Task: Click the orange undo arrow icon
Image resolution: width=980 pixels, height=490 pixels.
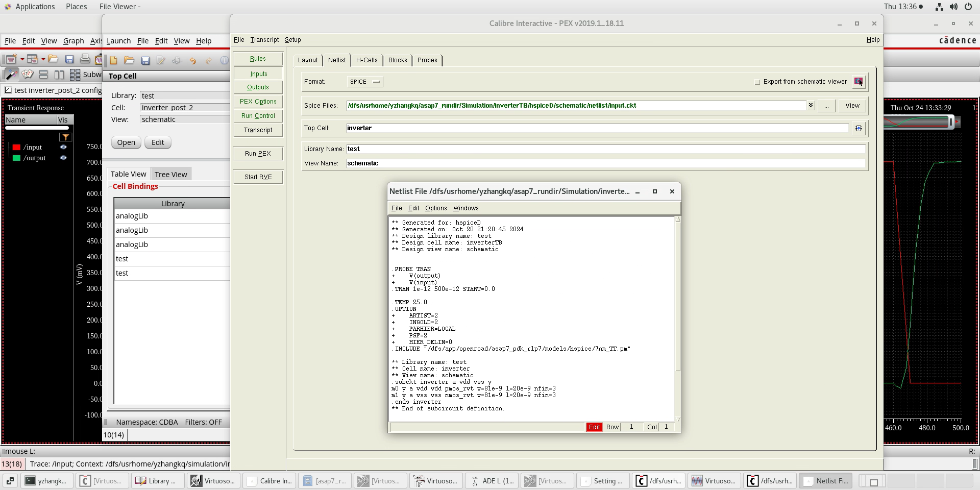Action: click(x=193, y=60)
